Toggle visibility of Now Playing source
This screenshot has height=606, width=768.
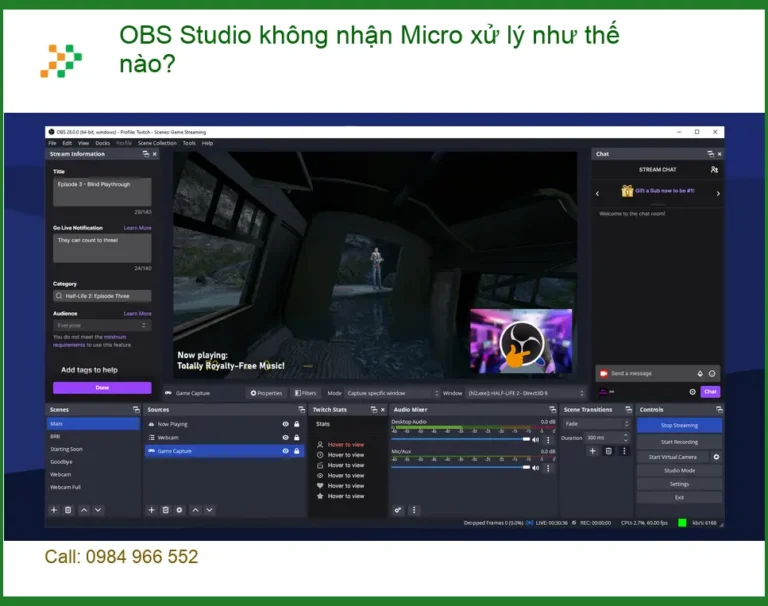pos(286,424)
